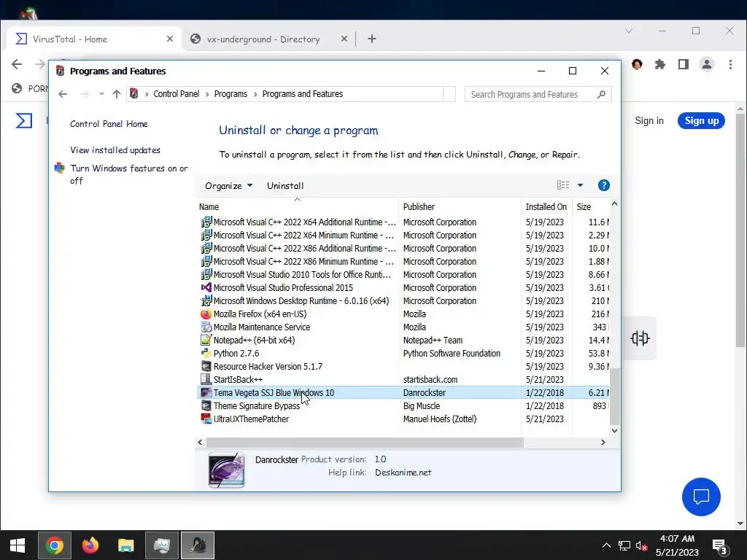
Task: Expand the chevron after Programs breadcrumb
Action: (x=255, y=94)
